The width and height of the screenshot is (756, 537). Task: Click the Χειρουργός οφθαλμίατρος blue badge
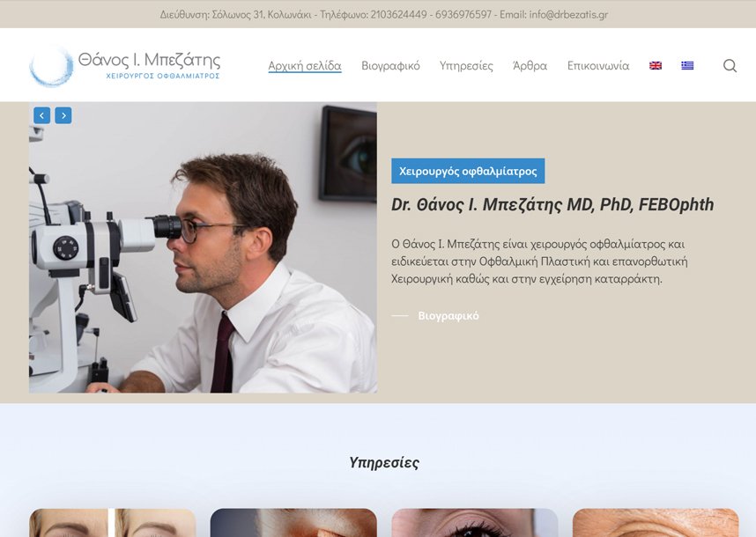pyautogui.click(x=468, y=171)
